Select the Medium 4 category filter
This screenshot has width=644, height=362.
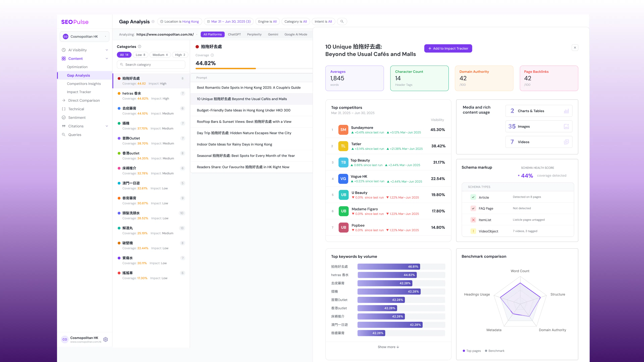160,55
